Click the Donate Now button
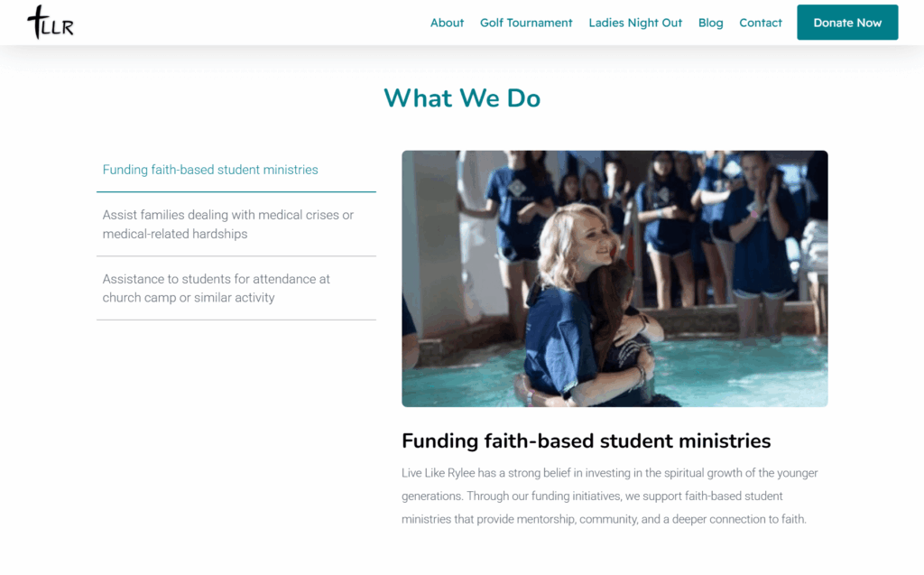The width and height of the screenshot is (924, 575). (847, 23)
